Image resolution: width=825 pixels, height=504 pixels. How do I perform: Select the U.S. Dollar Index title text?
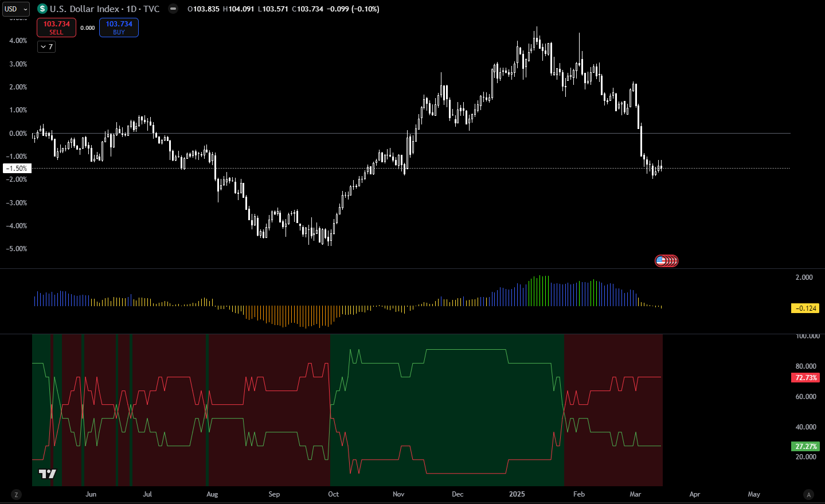pyautogui.click(x=83, y=9)
